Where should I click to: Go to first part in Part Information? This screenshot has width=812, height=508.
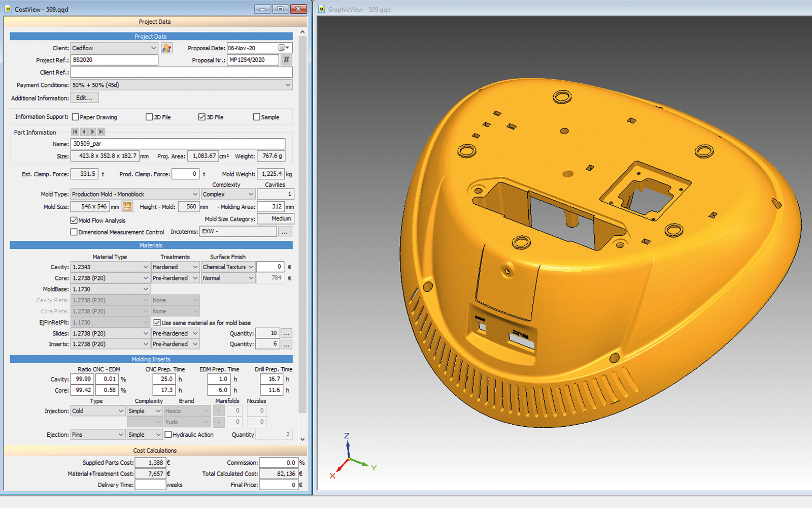click(75, 132)
